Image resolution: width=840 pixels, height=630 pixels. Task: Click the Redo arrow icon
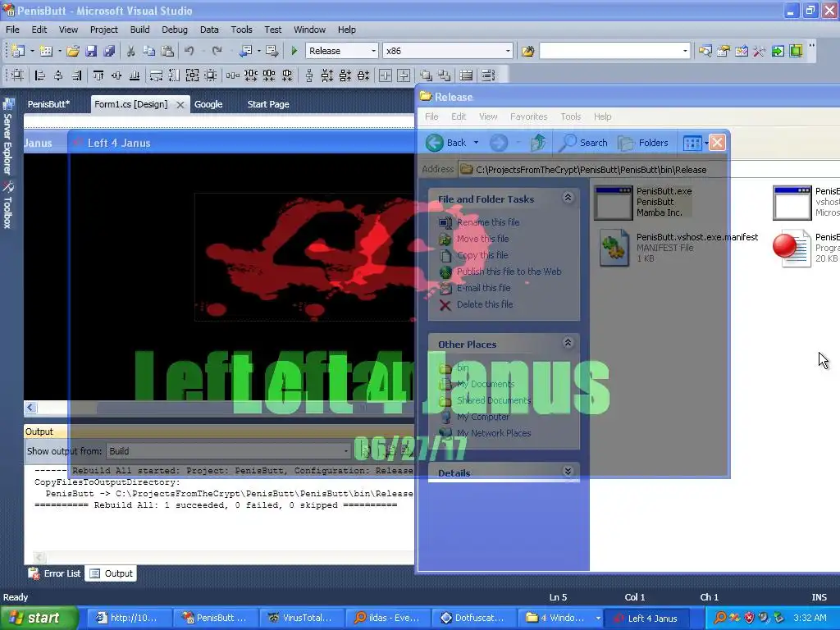(x=217, y=51)
